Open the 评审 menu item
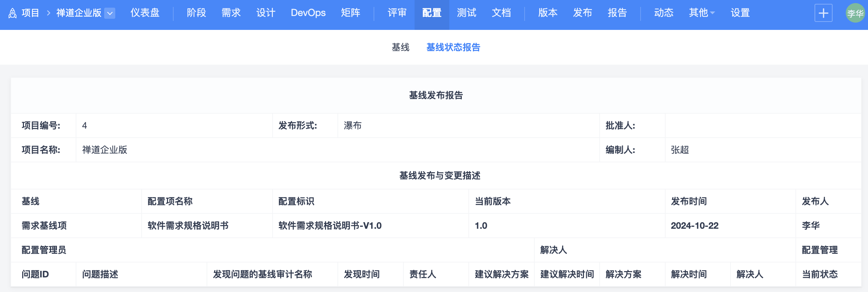The width and height of the screenshot is (868, 292). coord(397,13)
